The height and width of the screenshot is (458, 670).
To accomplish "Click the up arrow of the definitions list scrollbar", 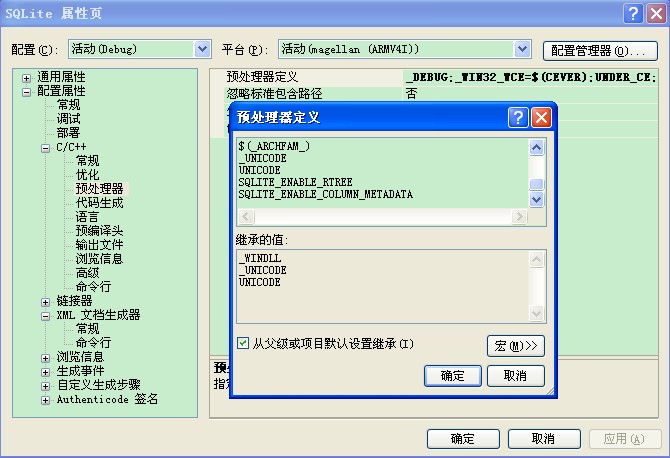I will point(537,147).
